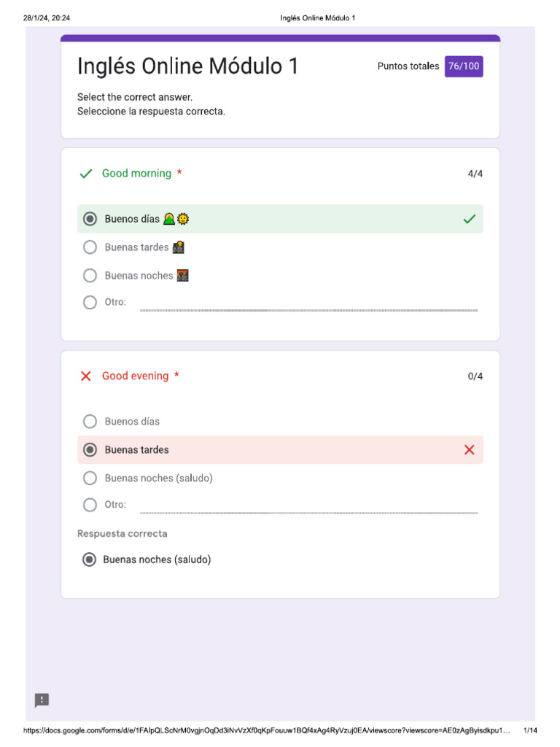Select Buenos días radio in Good evening question
The height and width of the screenshot is (747, 560).
tap(90, 422)
